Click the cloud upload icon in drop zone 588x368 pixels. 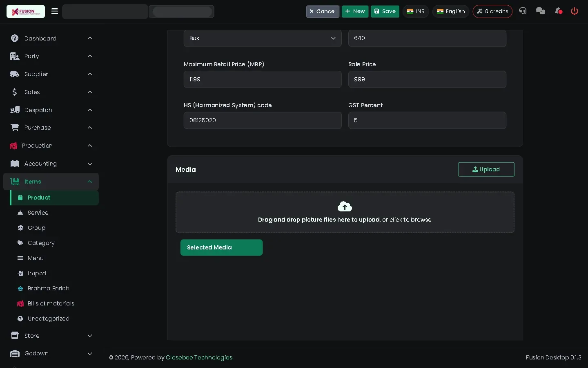pos(345,206)
